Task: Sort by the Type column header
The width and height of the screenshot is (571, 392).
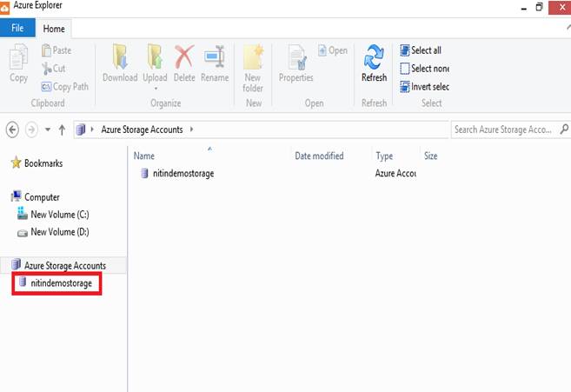Action: (x=384, y=156)
